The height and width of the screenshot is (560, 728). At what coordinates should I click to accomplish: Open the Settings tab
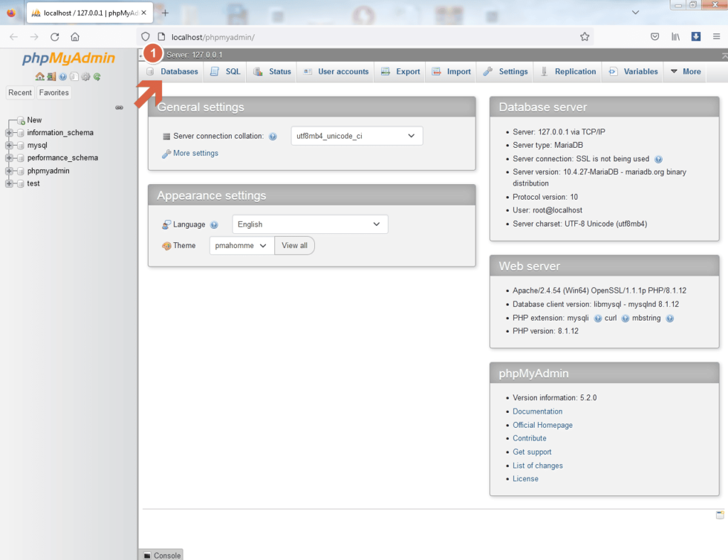point(505,72)
